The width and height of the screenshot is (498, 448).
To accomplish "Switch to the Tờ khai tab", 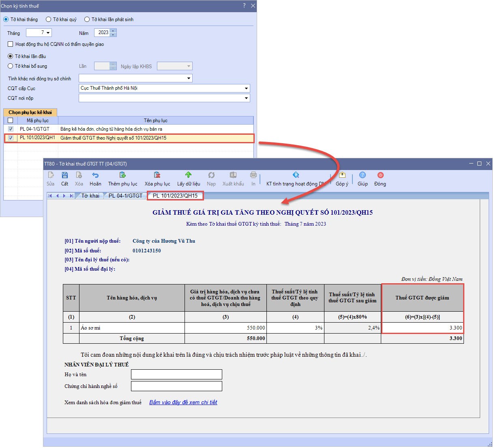I will pos(90,196).
